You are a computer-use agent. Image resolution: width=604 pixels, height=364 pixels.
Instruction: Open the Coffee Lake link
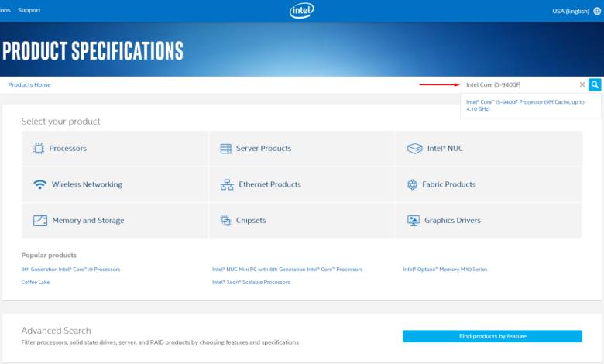tap(36, 282)
